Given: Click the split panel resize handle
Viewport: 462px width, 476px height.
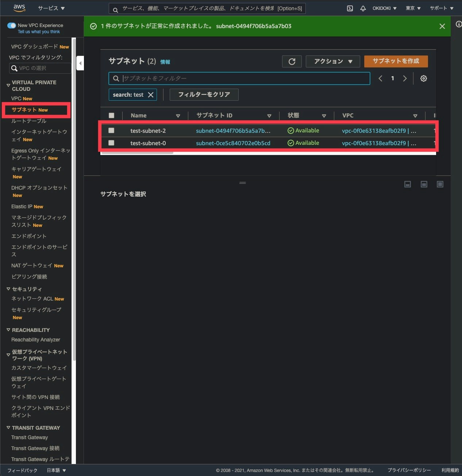Looking at the screenshot, I should pyautogui.click(x=243, y=183).
